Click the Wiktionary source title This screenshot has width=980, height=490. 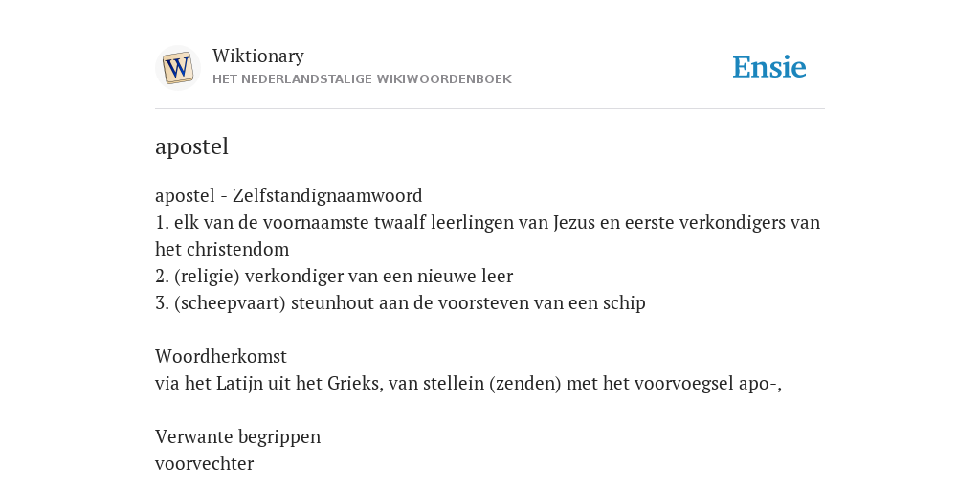click(x=258, y=56)
